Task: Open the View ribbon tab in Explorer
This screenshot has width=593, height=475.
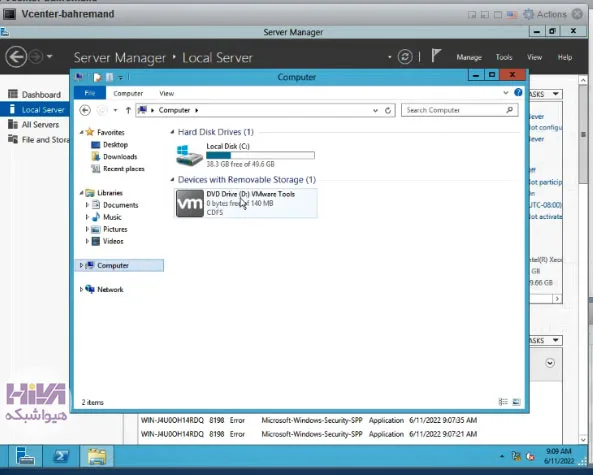Action: [x=166, y=93]
